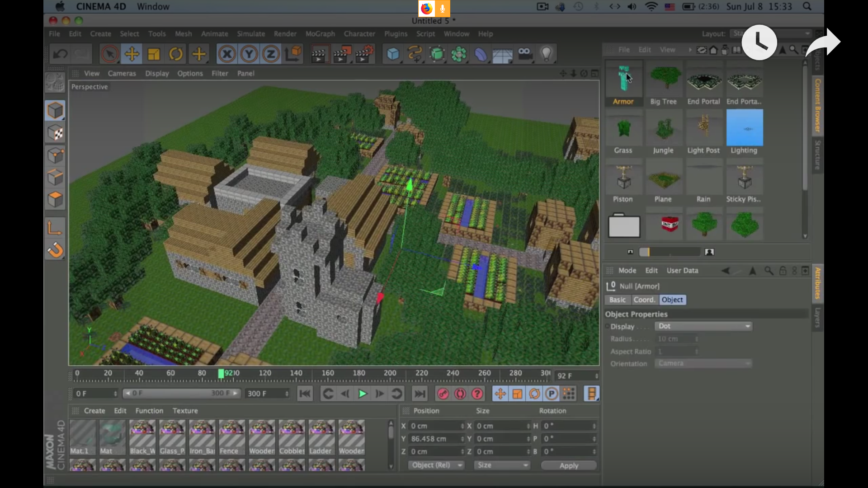This screenshot has width=868, height=488.
Task: Toggle Autokeying button
Action: pos(460,394)
